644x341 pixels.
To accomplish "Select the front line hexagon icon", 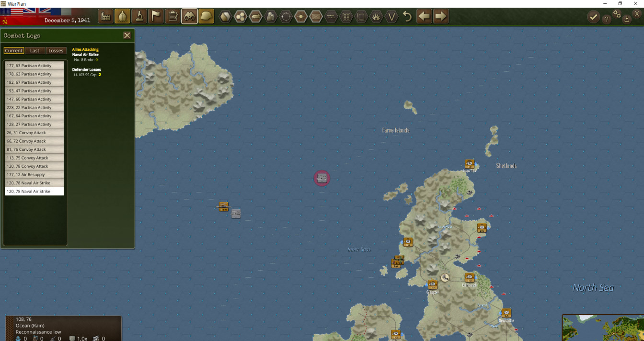I will coord(331,17).
